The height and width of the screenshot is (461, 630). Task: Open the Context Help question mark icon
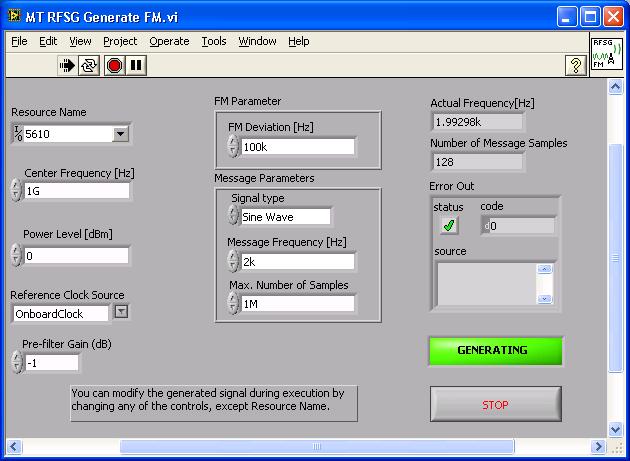[x=575, y=65]
